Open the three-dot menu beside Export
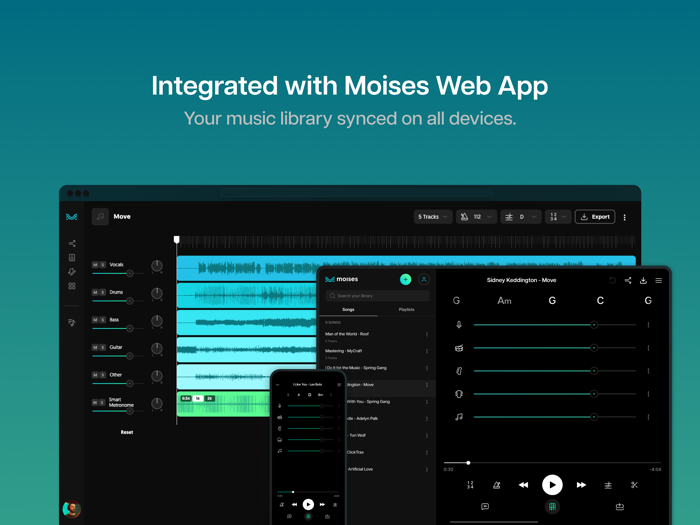Viewport: 700px width, 525px height. coord(625,217)
